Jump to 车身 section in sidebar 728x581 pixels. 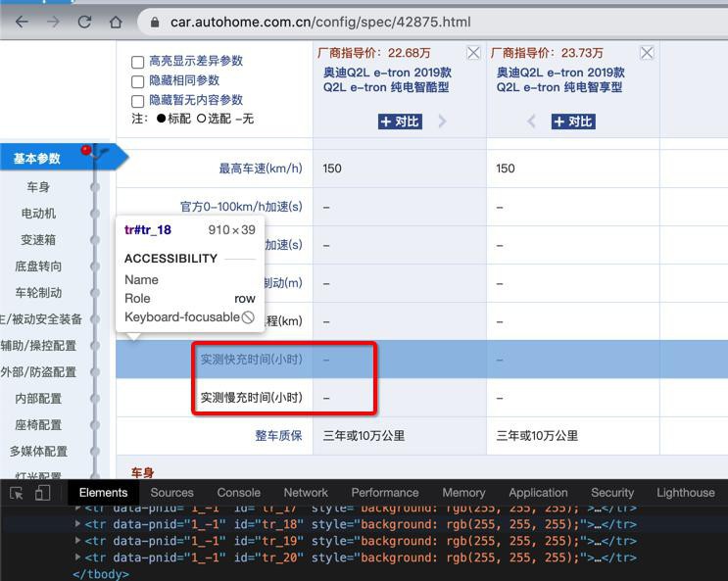(38, 187)
